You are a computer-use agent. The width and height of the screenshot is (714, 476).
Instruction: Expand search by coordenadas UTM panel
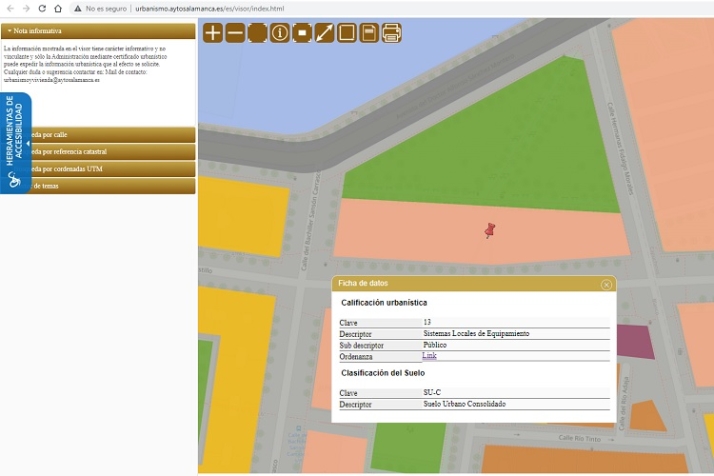point(110,169)
